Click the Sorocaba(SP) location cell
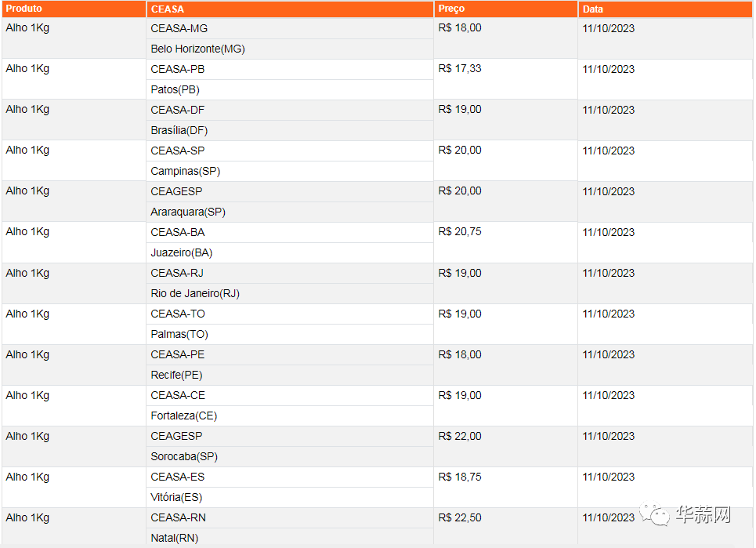 click(184, 456)
